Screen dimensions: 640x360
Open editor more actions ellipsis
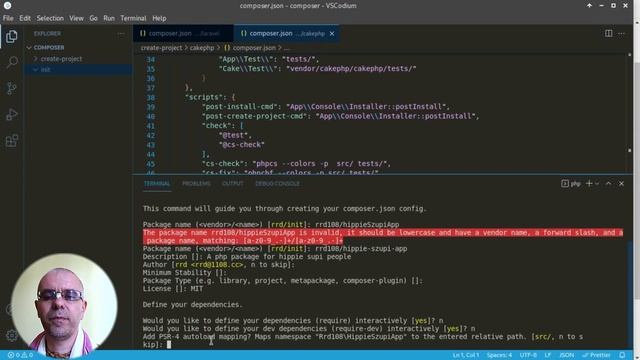pyautogui.click(x=621, y=33)
